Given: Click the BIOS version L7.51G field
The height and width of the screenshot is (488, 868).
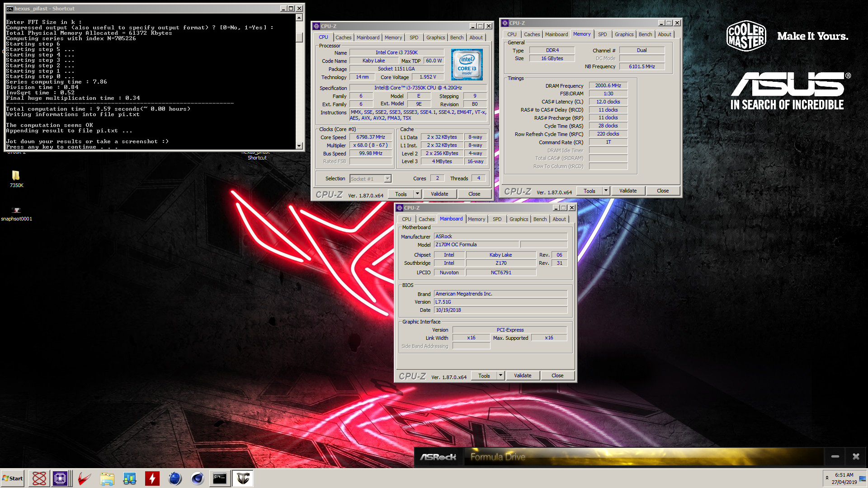Looking at the screenshot, I should (x=500, y=302).
